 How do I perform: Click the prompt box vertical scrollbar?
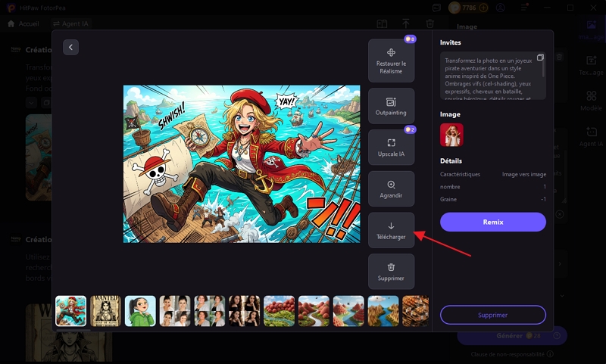click(x=543, y=67)
